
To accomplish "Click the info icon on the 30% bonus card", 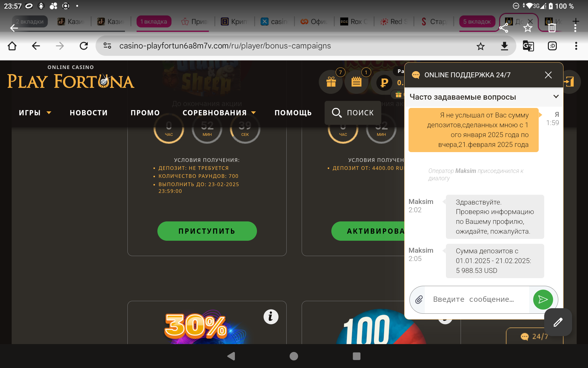I will (x=271, y=317).
